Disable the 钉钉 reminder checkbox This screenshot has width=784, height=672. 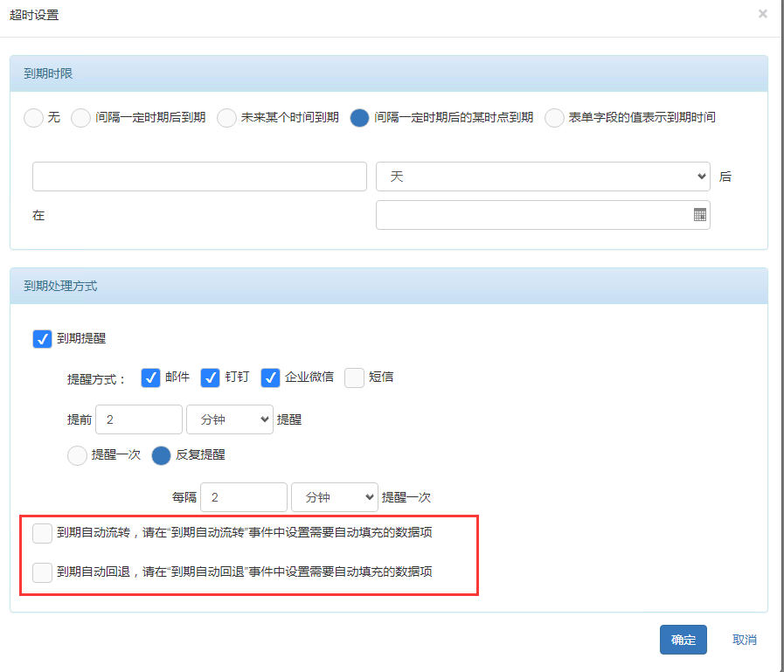[x=210, y=378]
